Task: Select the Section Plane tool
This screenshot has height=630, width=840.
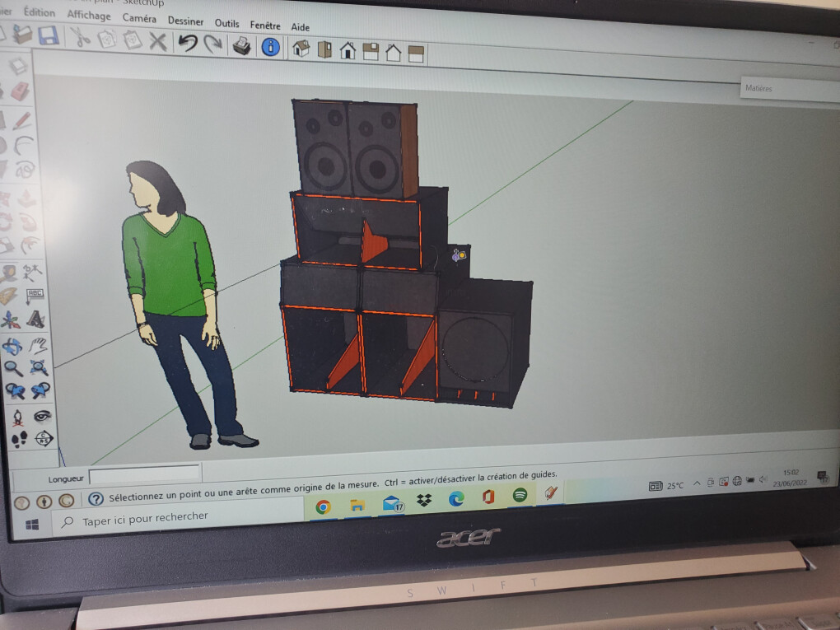Action: (x=44, y=439)
